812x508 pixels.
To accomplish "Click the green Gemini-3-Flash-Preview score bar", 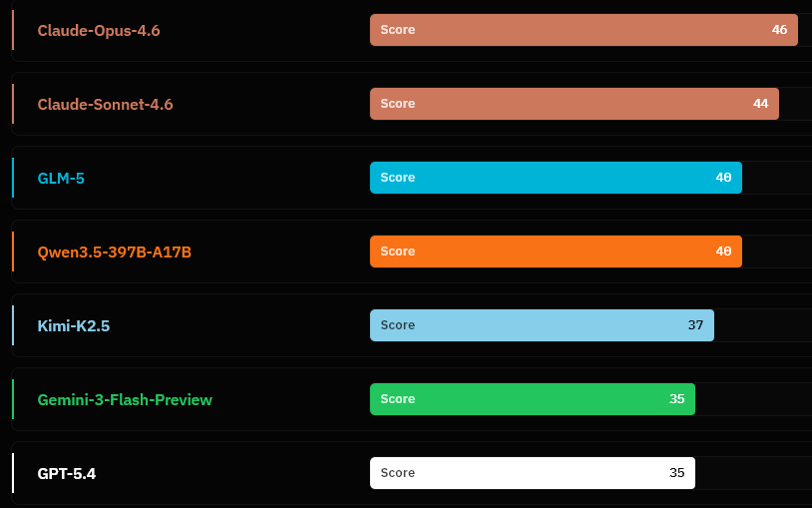I will [x=533, y=399].
